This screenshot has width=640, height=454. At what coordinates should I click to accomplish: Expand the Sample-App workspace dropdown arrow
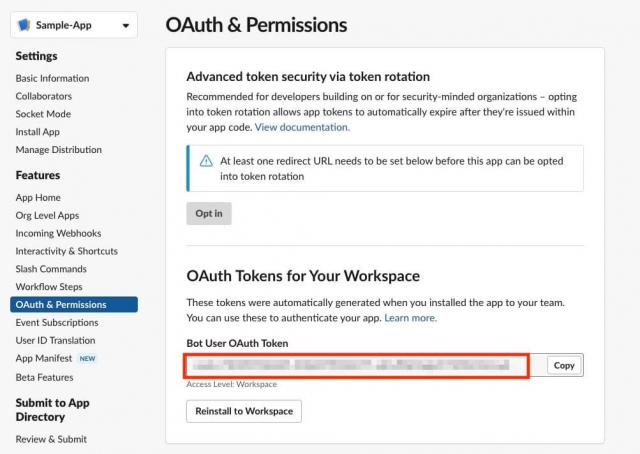(x=124, y=26)
